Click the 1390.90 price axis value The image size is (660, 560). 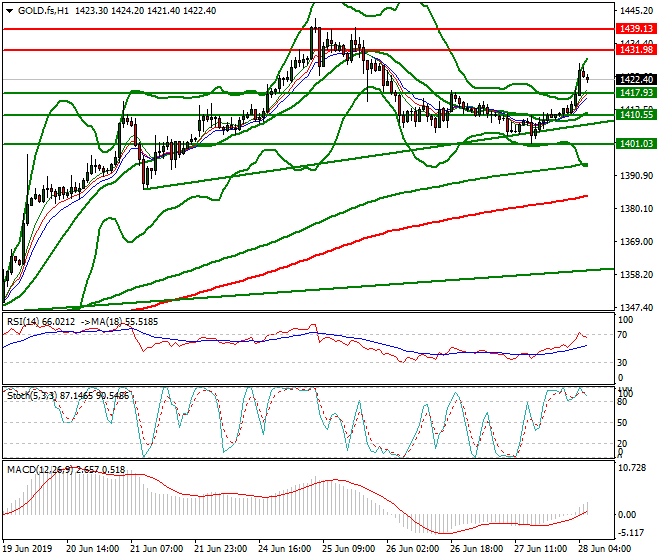[x=637, y=175]
